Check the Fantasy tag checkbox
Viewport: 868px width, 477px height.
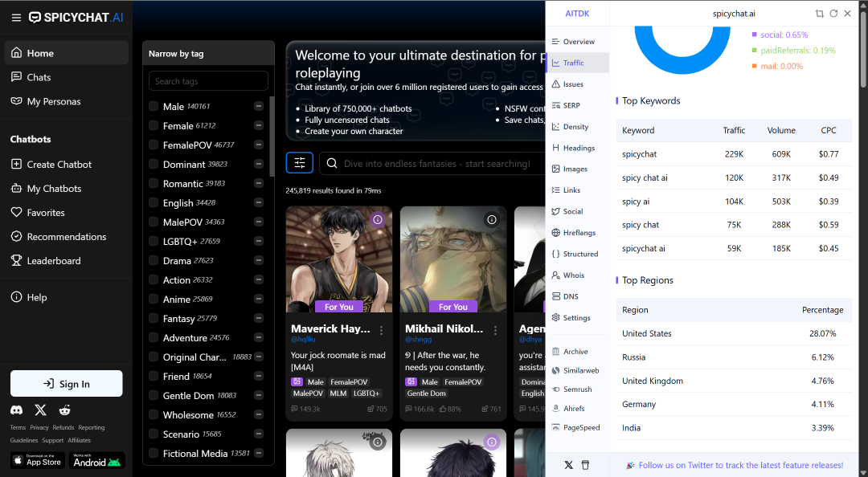pyautogui.click(x=154, y=319)
